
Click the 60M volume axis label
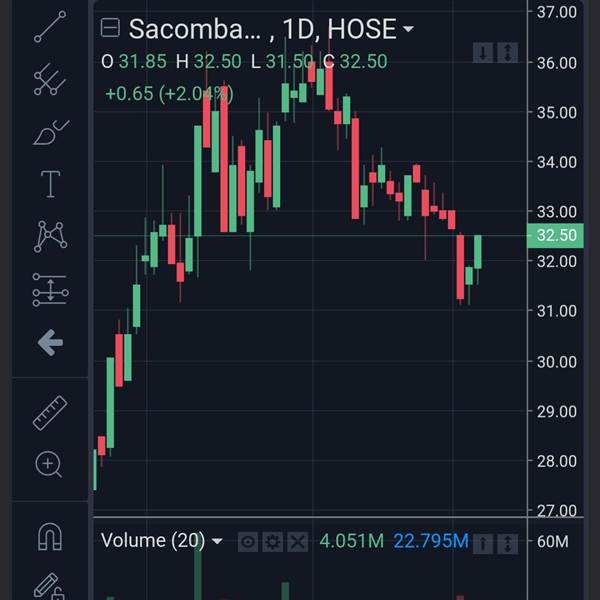coord(552,542)
